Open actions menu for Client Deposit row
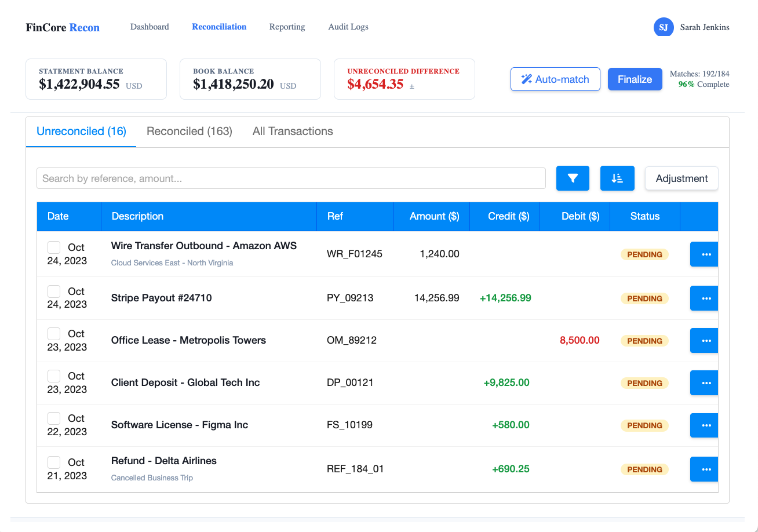The width and height of the screenshot is (758, 532). [x=704, y=382]
